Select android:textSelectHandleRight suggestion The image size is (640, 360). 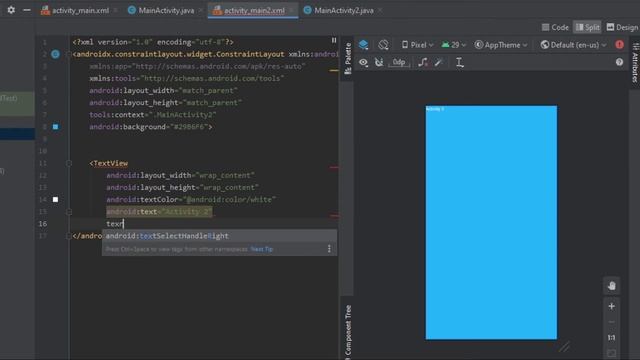point(219,236)
